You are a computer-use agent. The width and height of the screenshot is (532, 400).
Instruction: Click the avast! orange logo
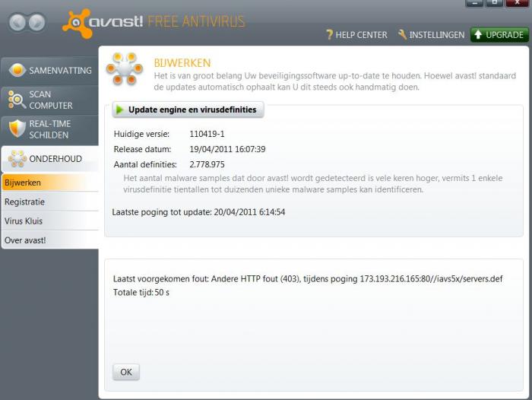tap(78, 24)
